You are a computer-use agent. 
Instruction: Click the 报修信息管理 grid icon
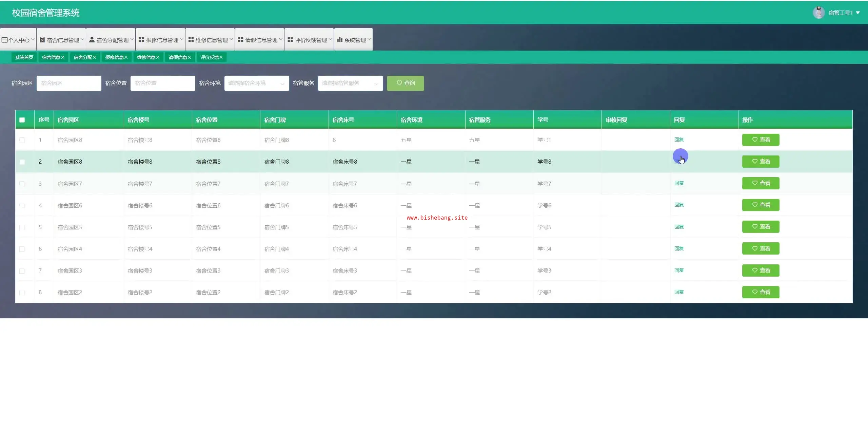pos(141,40)
